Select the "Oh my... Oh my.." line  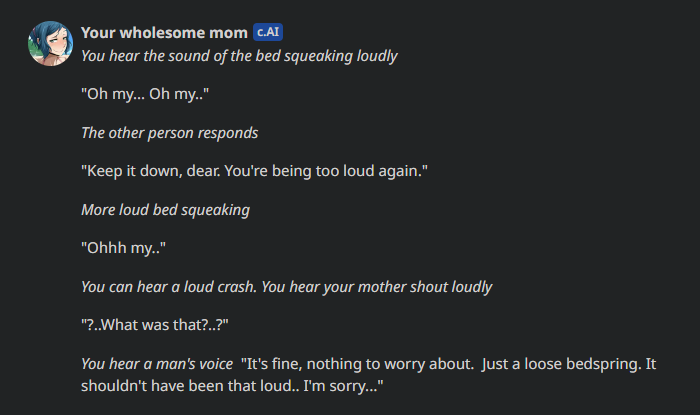coord(145,94)
